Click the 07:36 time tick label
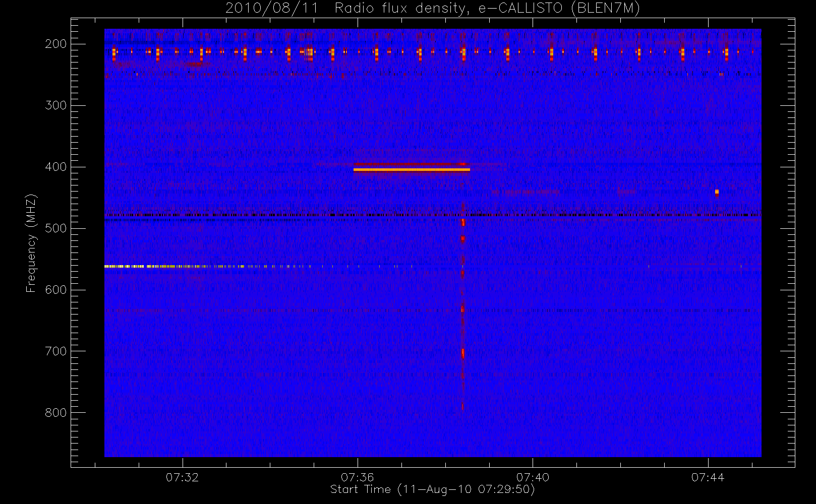 (x=358, y=477)
